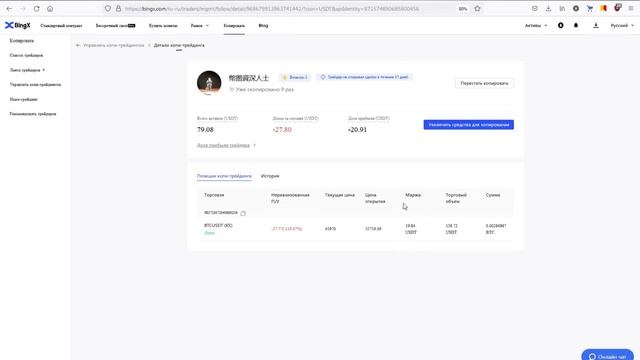Viewport: 640px width, 360px height.
Task: Open the red-yellow striped extension icon
Action: [603, 9]
